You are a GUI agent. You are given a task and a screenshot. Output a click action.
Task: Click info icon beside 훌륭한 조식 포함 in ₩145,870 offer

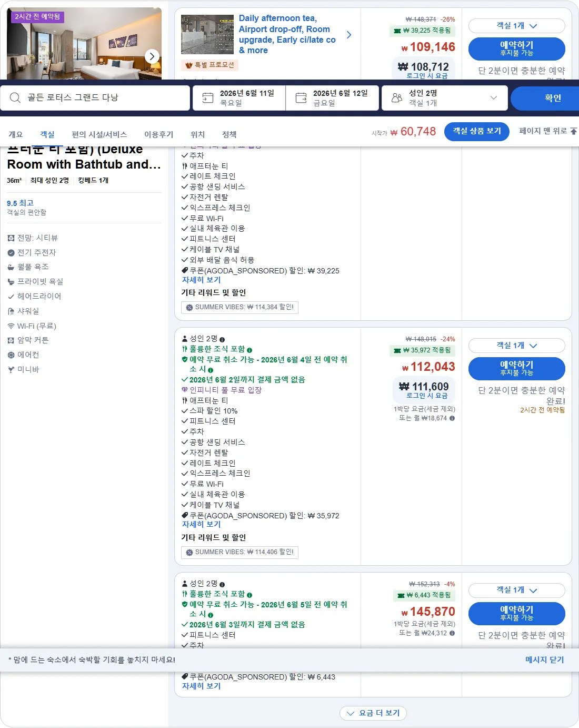click(x=249, y=595)
